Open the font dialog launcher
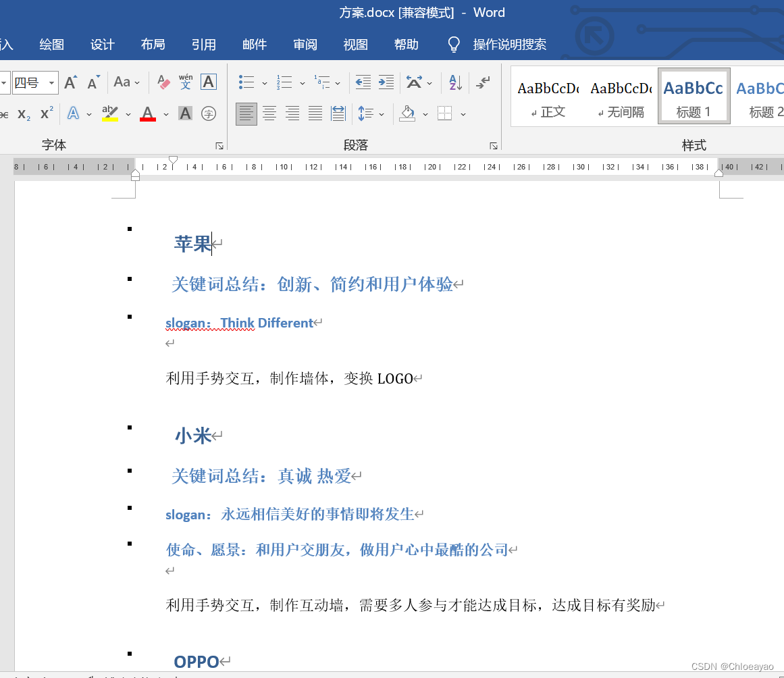Screen dimensions: 784x678 tap(219, 145)
